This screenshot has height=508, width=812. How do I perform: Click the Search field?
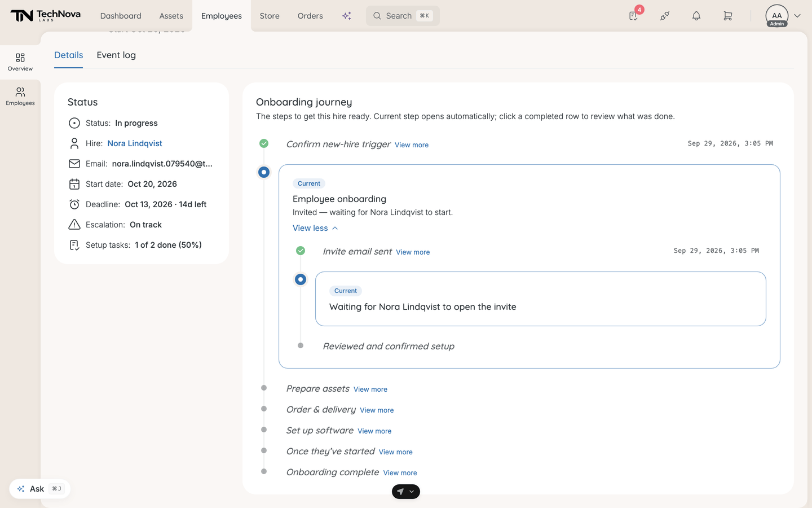pyautogui.click(x=403, y=16)
